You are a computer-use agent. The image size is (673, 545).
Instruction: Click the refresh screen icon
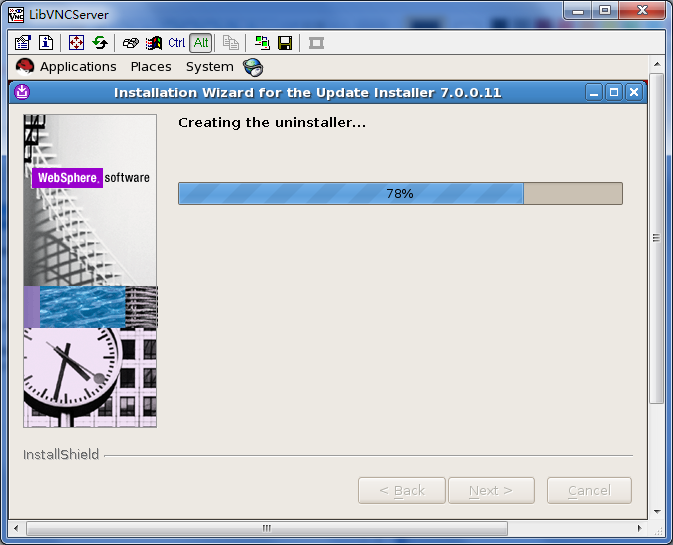pos(100,43)
